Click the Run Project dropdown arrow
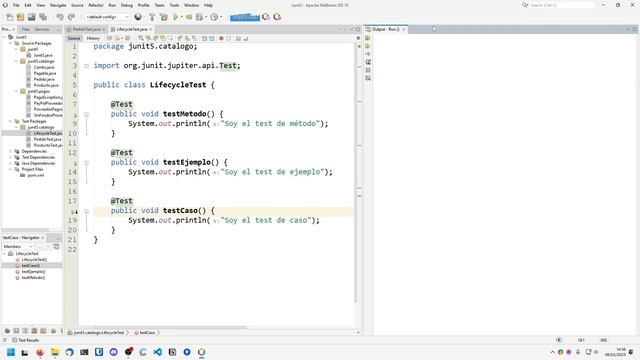This screenshot has height=360, width=640. coord(182,17)
